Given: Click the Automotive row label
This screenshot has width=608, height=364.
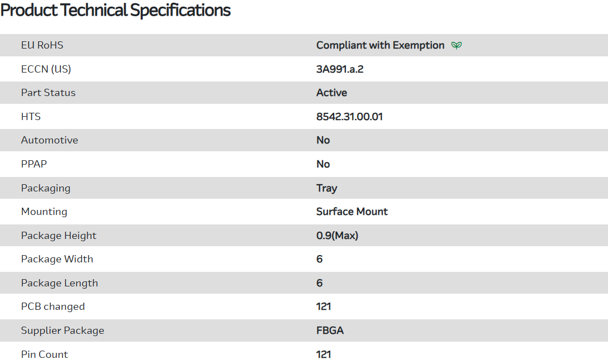Looking at the screenshot, I should coord(49,140).
